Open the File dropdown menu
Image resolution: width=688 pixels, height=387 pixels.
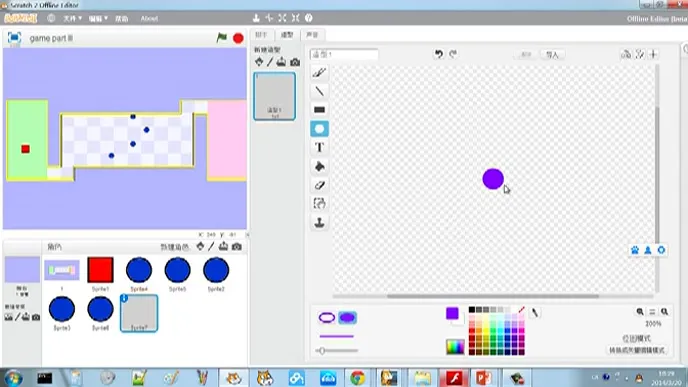click(x=72, y=18)
